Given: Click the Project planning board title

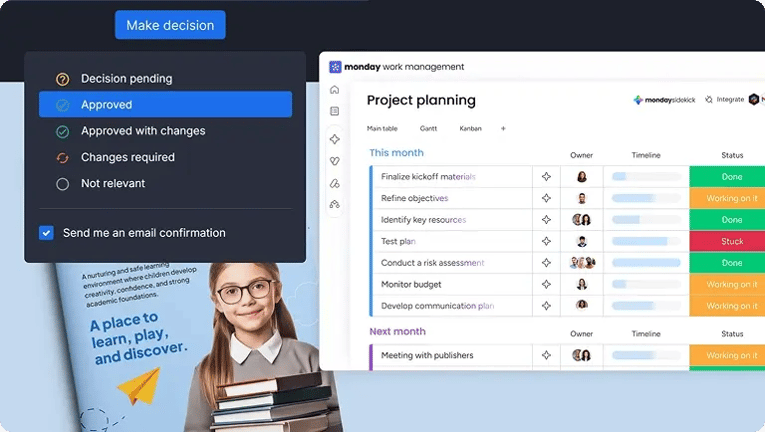Looking at the screenshot, I should (x=421, y=100).
